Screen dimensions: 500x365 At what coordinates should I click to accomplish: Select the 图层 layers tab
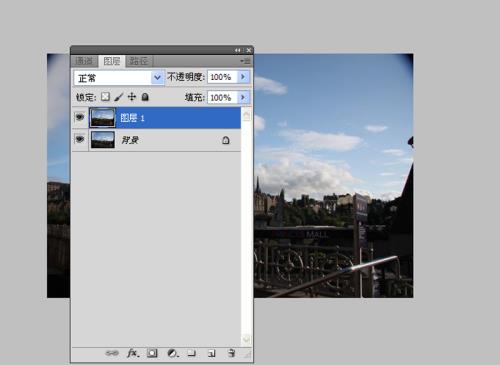pos(112,61)
